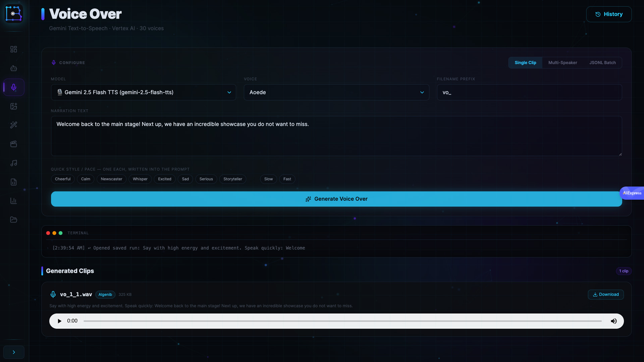644x362 pixels.
Task: Open the image generation sidebar icon
Action: pos(14,106)
